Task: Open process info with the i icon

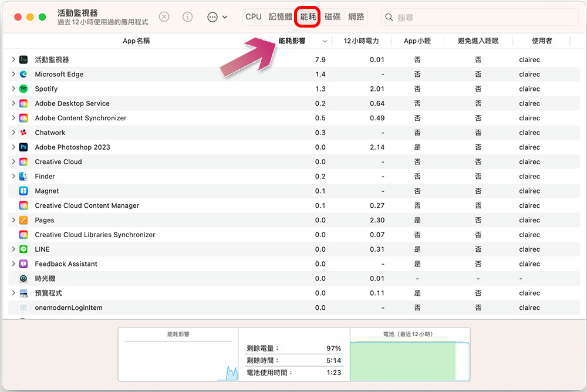Action: [x=188, y=17]
